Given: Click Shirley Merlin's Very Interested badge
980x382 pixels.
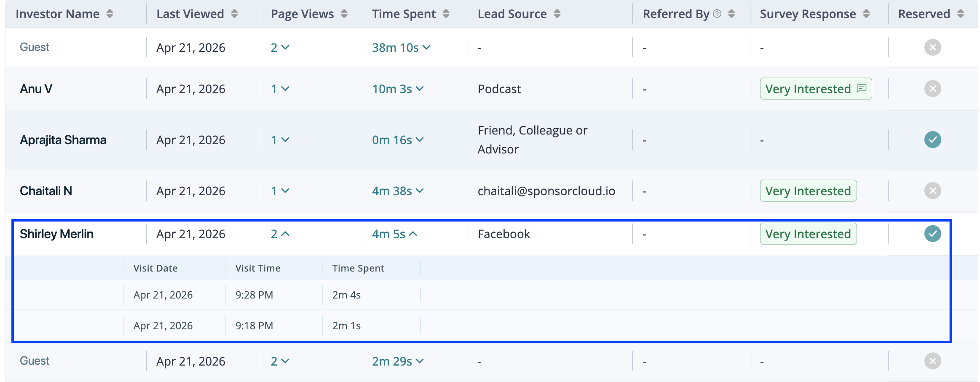Looking at the screenshot, I should tap(808, 234).
